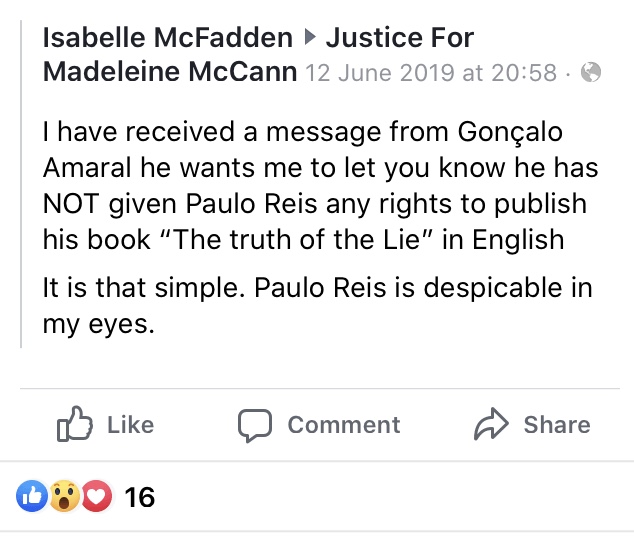Viewport: 634px width, 550px height.
Task: Click the paragraph starting "I have received"
Action: point(320,186)
